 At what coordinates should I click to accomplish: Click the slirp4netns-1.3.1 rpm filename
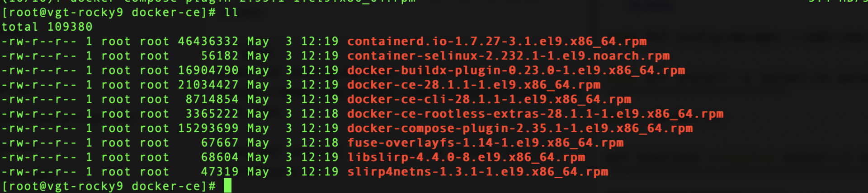(477, 172)
